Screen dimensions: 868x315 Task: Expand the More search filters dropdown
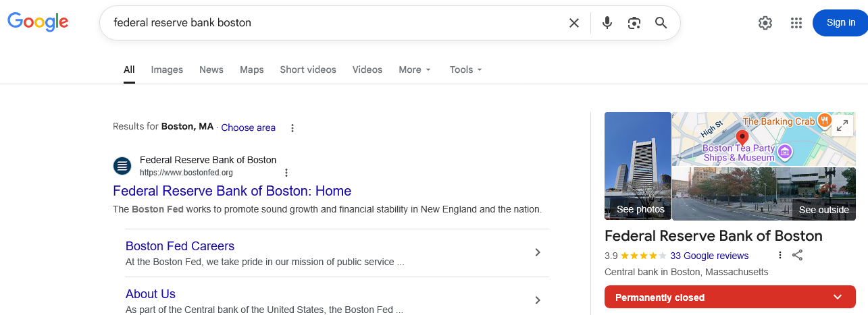[414, 69]
